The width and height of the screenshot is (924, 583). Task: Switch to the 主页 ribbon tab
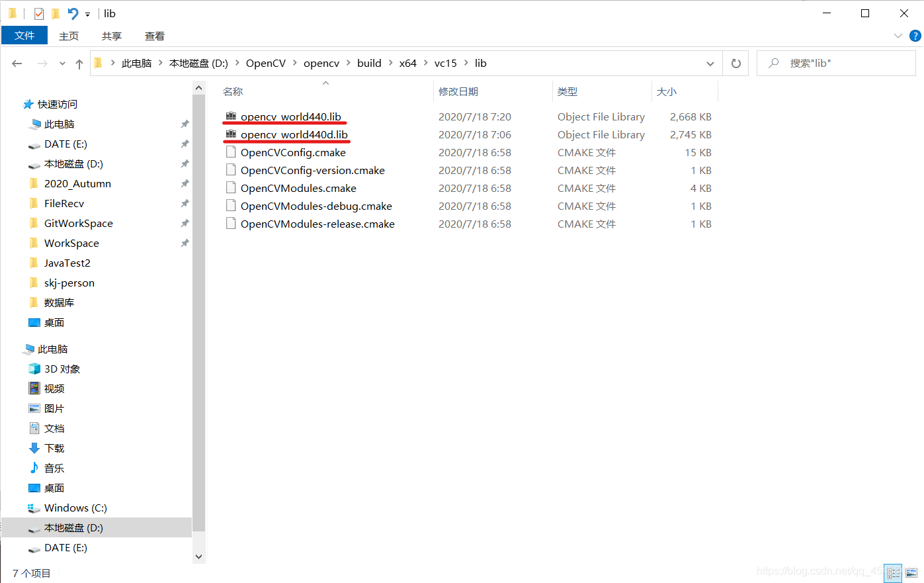[69, 36]
